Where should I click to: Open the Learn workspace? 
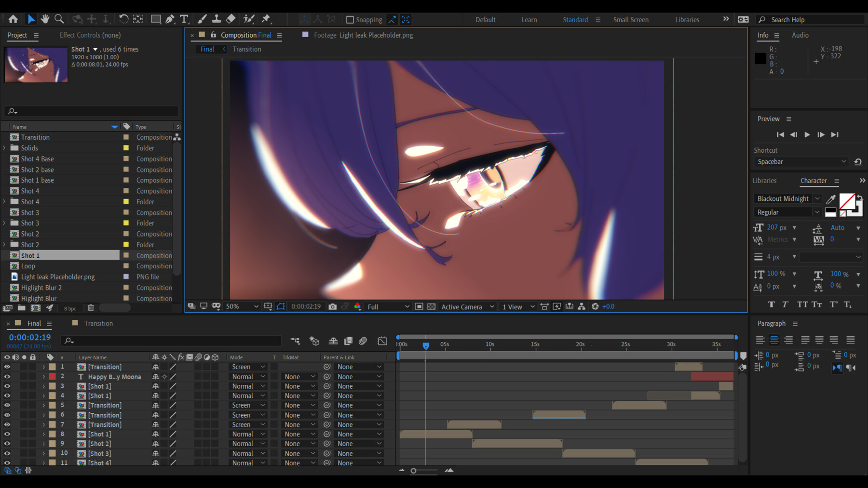(529, 20)
